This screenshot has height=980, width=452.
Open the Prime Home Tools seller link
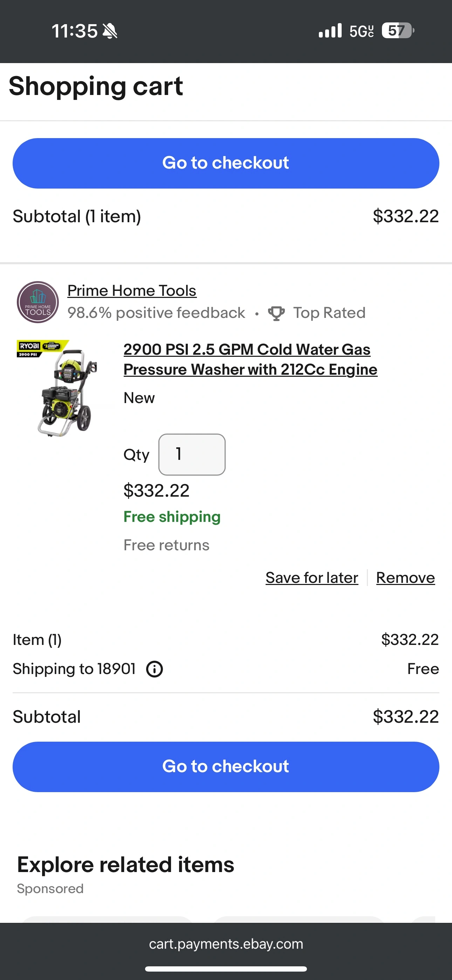coord(132,291)
